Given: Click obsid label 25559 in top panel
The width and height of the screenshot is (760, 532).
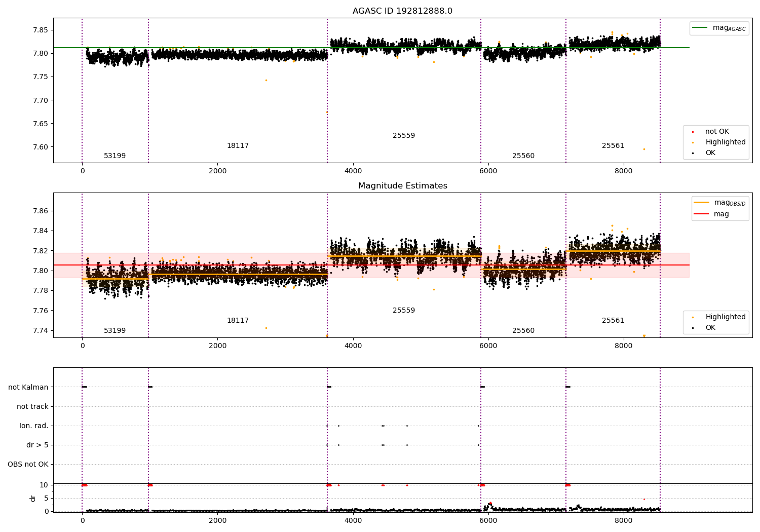Looking at the screenshot, I should point(404,136).
